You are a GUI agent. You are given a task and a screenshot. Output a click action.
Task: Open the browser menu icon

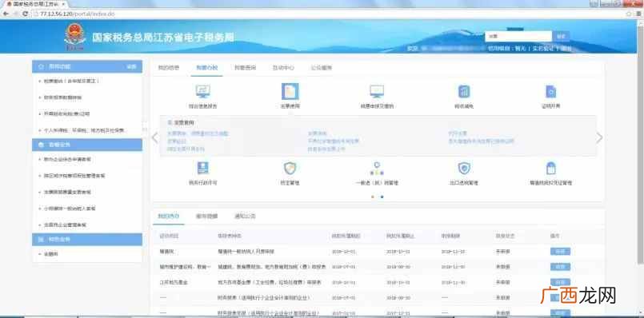click(x=638, y=14)
